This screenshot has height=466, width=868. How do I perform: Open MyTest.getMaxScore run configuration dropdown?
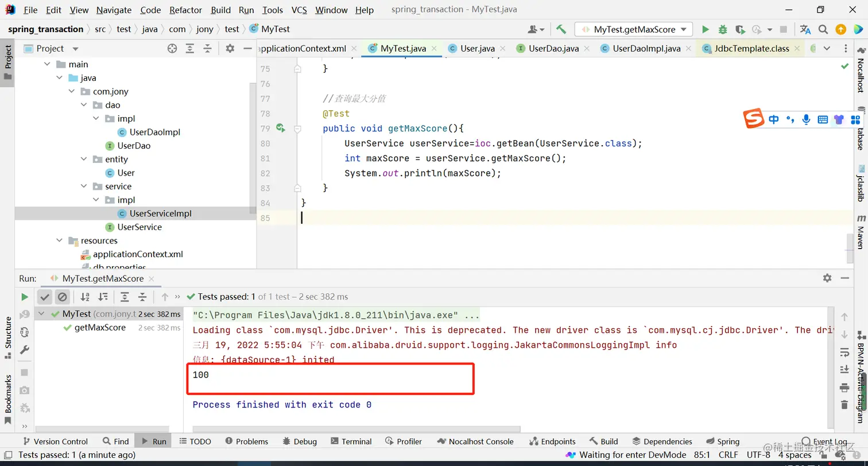point(634,29)
